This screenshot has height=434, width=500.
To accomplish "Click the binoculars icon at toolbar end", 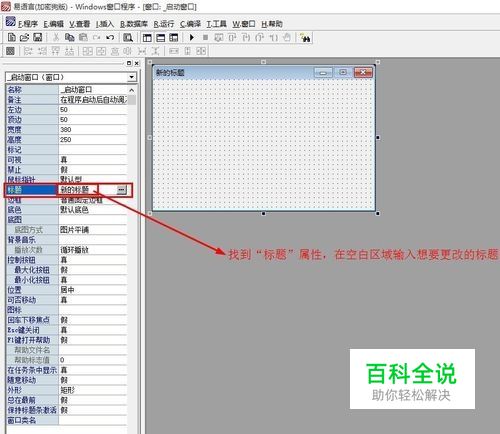I will (x=305, y=38).
